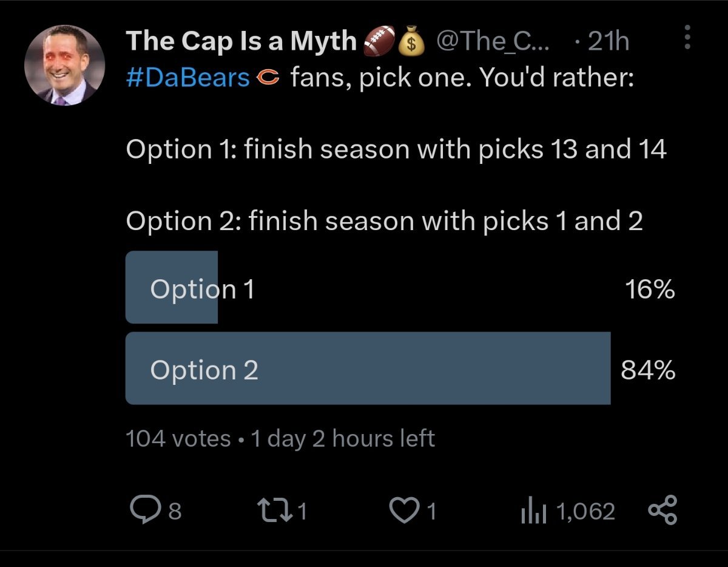Click the 1,062 views count
This screenshot has height=567, width=728.
point(585,512)
